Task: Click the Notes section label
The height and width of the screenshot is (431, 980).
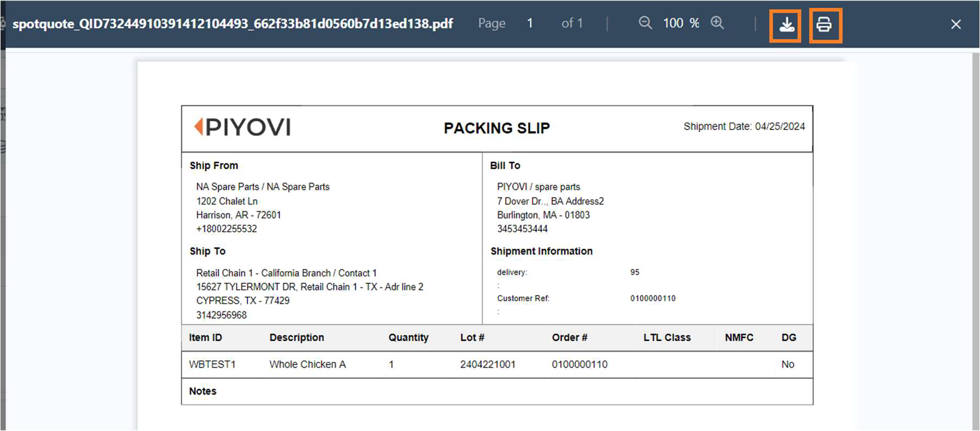Action: point(202,391)
